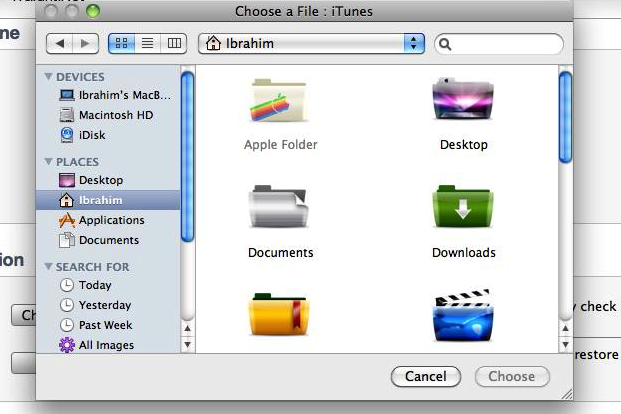Click the file pane scrollbar thumb
This screenshot has height=414, width=621.
point(566,117)
